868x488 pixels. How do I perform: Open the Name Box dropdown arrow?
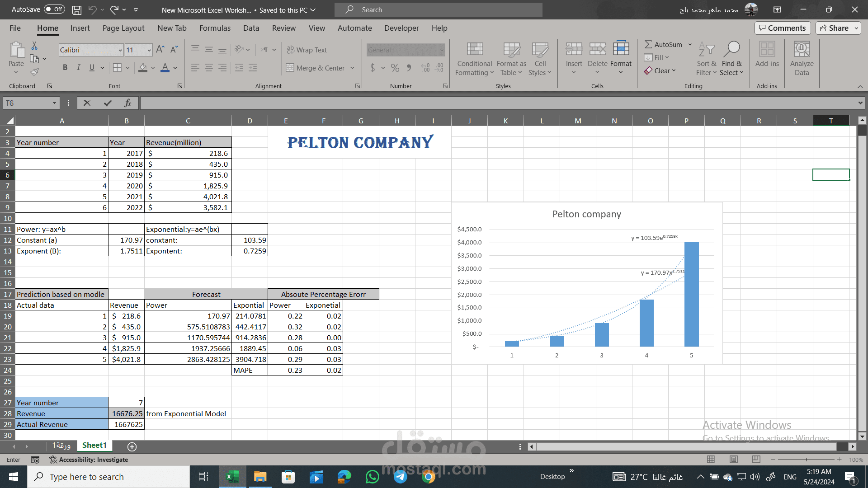tap(54, 103)
